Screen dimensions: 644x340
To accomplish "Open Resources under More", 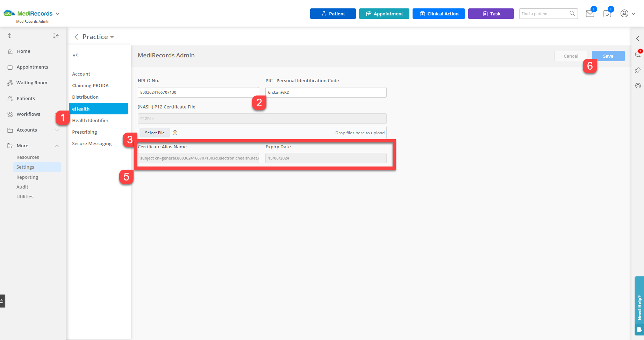I will click(28, 157).
